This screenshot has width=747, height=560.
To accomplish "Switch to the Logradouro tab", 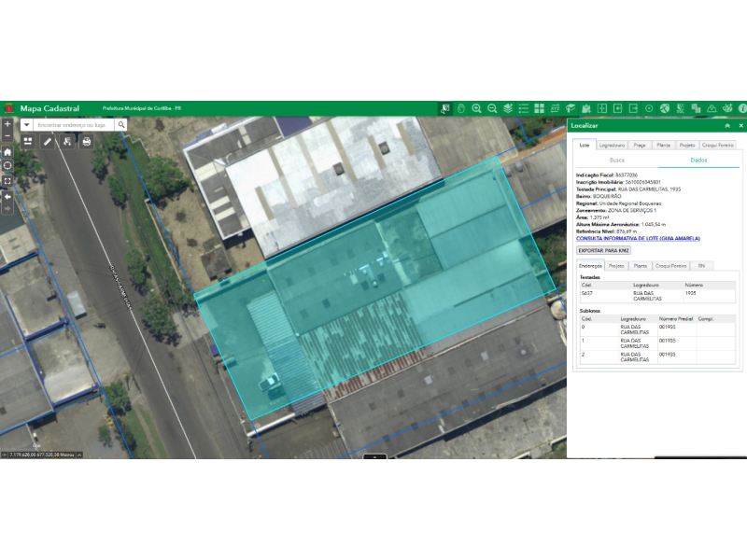I will pyautogui.click(x=612, y=146).
